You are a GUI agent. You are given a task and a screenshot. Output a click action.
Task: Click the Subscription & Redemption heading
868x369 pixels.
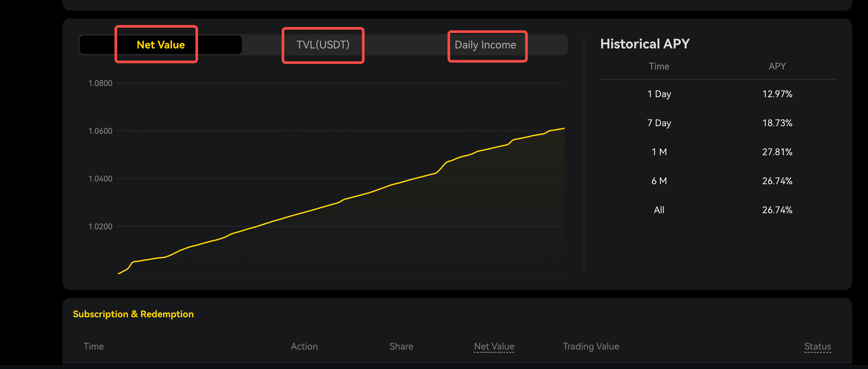(133, 314)
